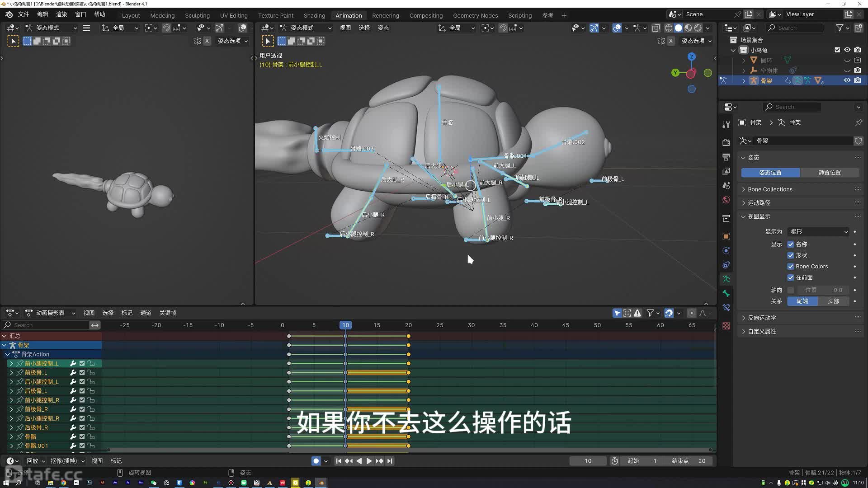Toggle only show errors in dope sheet

pyautogui.click(x=637, y=313)
